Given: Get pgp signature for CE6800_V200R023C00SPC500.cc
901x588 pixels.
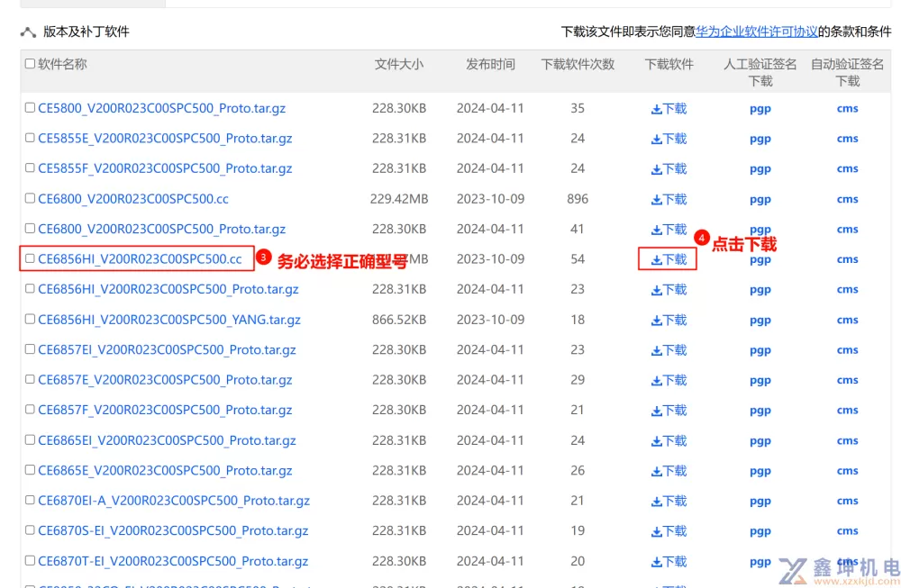Looking at the screenshot, I should click(760, 200).
